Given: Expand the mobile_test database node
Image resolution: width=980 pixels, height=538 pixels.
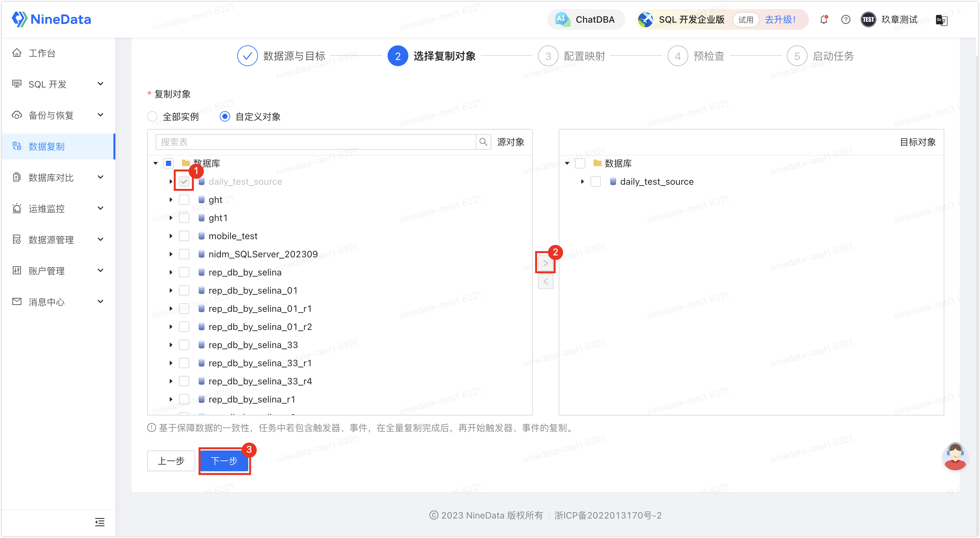Looking at the screenshot, I should (171, 236).
